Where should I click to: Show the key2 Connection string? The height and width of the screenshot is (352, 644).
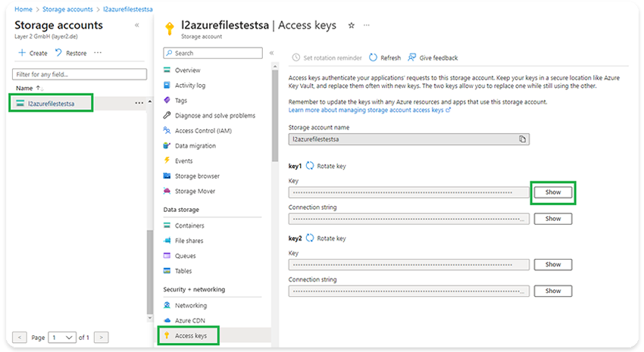point(553,291)
